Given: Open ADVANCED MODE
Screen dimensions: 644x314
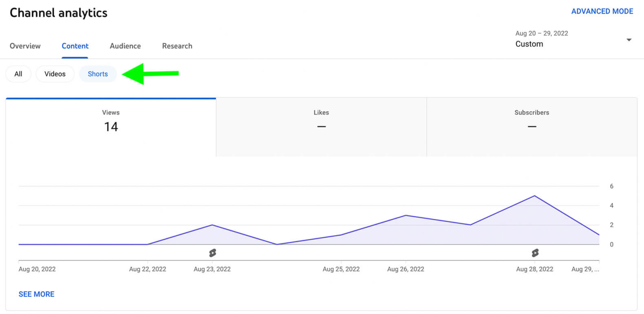Looking at the screenshot, I should click(603, 11).
